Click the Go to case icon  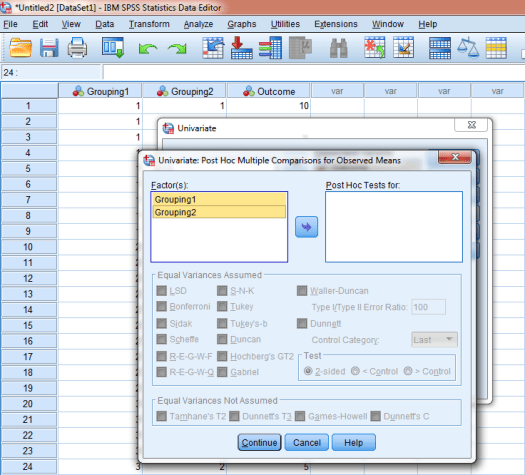point(213,48)
